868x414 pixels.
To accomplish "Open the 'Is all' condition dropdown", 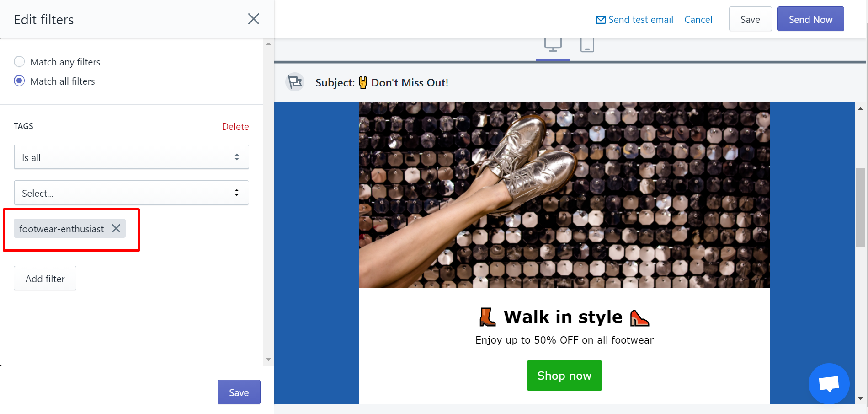I will point(131,157).
